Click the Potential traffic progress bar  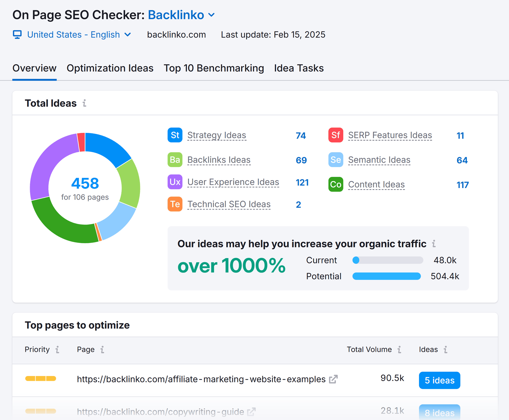point(386,276)
